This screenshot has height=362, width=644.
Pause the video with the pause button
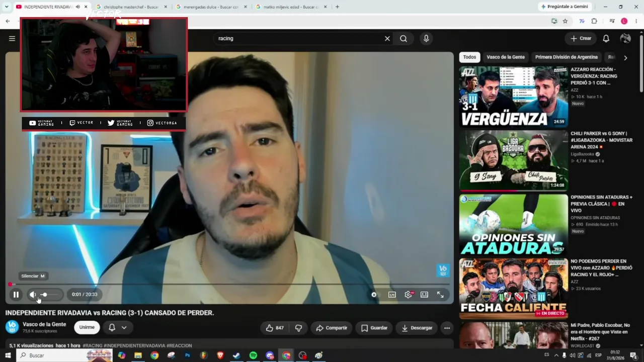[x=16, y=295]
